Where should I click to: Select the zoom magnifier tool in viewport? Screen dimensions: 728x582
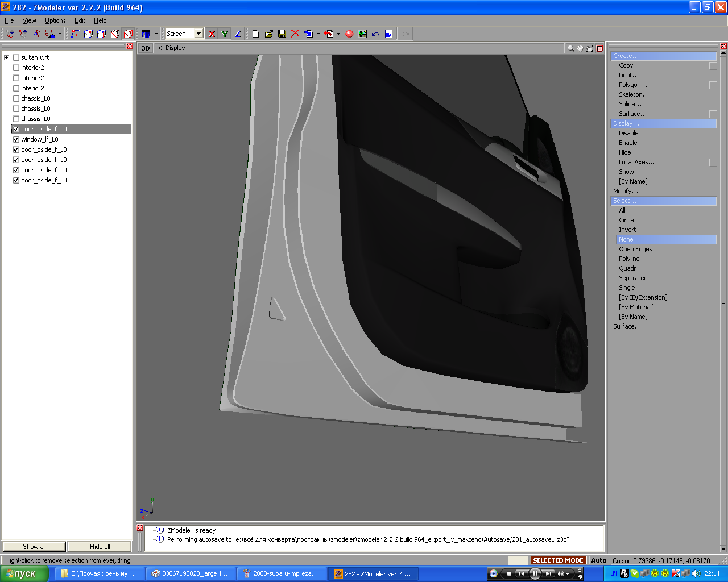coord(570,48)
